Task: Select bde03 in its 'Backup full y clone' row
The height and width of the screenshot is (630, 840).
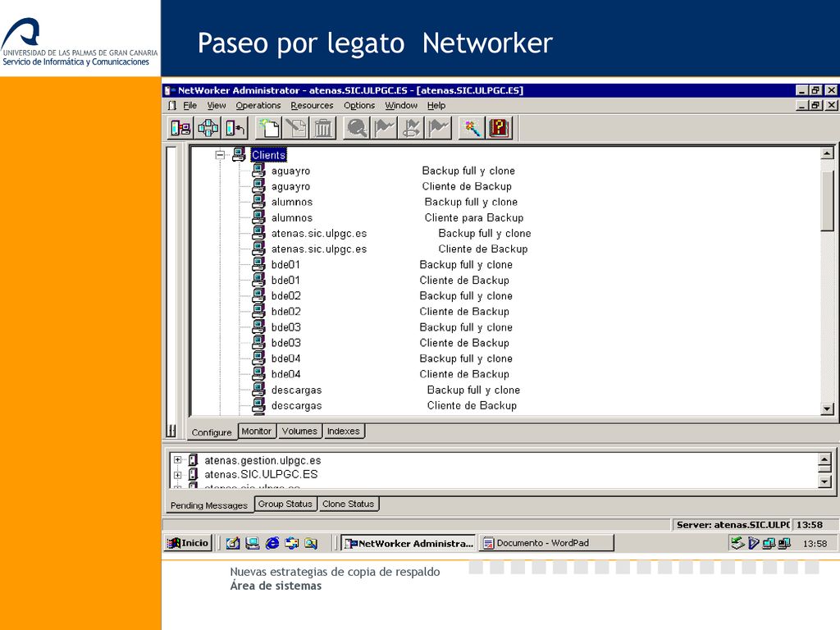Action: point(286,327)
